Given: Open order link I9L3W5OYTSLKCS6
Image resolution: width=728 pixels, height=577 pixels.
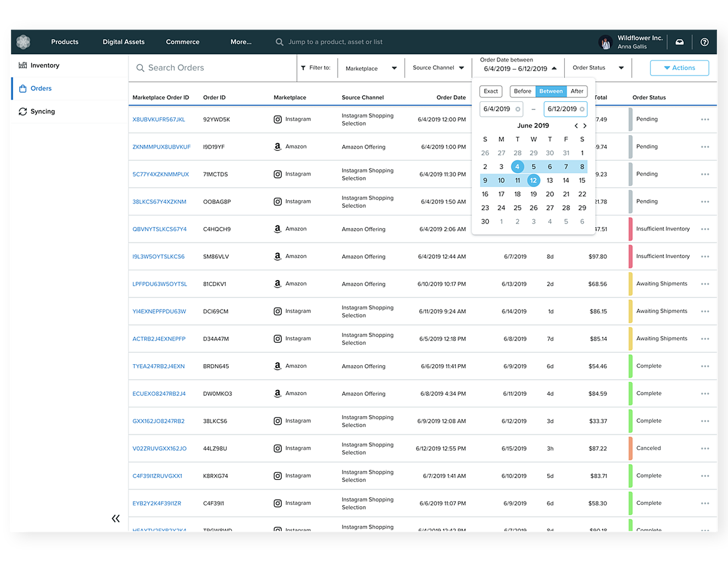Looking at the screenshot, I should [x=158, y=257].
